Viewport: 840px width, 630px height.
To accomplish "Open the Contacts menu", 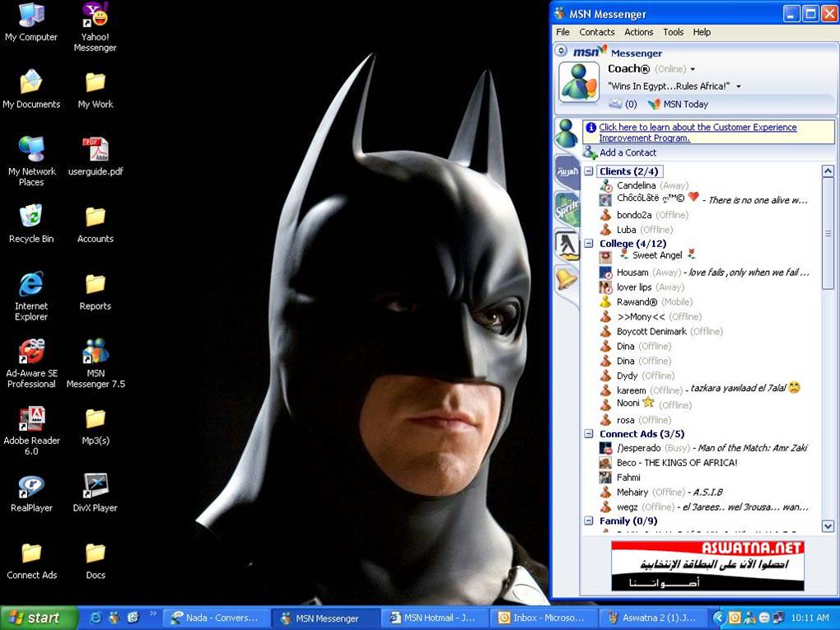I will [x=596, y=32].
